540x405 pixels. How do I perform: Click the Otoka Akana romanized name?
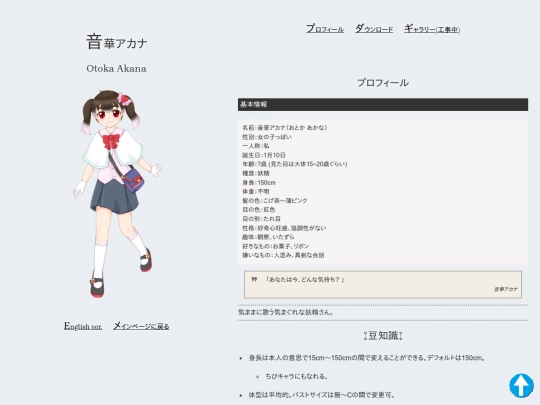point(116,69)
